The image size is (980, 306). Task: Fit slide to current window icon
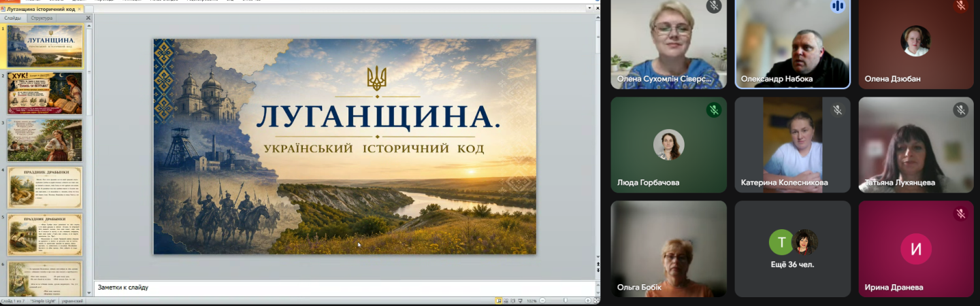(596, 301)
